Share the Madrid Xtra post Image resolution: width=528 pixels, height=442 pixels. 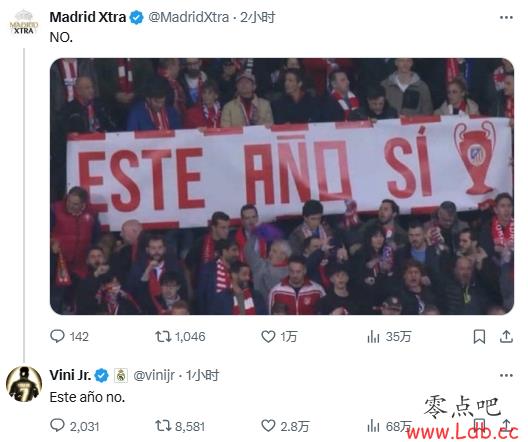point(506,336)
